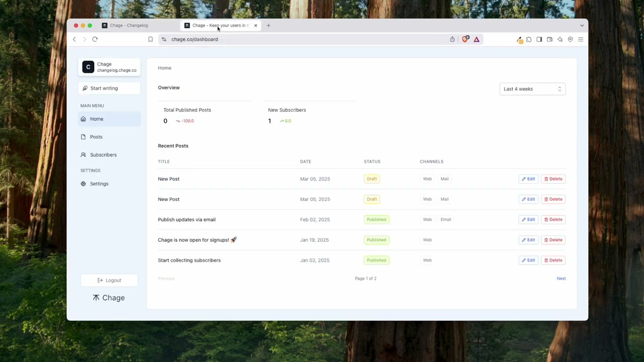Viewport: 644px width, 362px height.
Task: Click the 'Start collecting subscribers' post title
Action: [189, 260]
